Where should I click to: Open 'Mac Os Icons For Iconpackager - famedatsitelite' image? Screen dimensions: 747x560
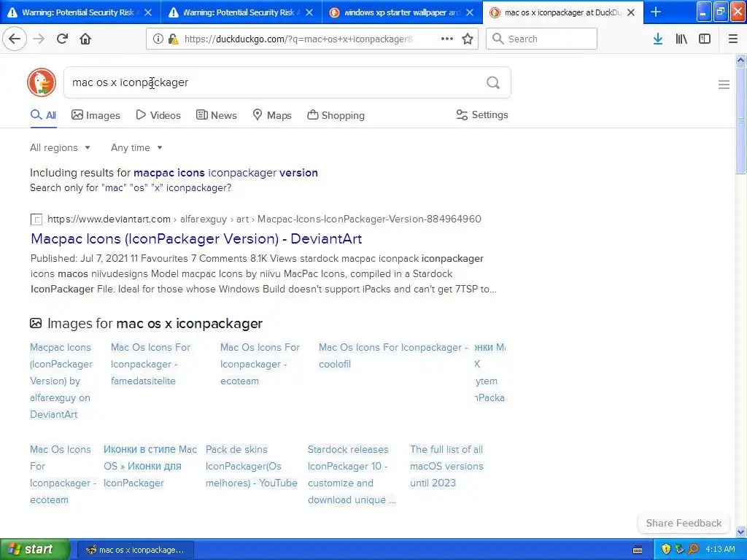(150, 365)
